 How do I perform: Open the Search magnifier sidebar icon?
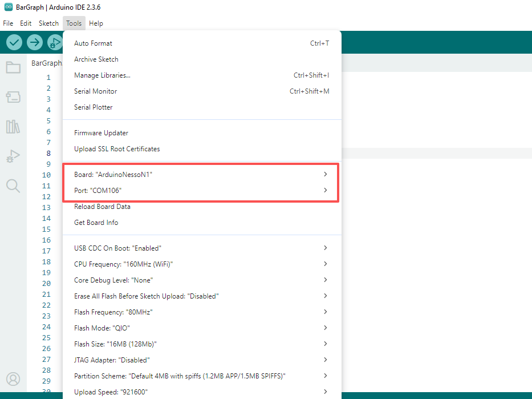click(x=13, y=186)
